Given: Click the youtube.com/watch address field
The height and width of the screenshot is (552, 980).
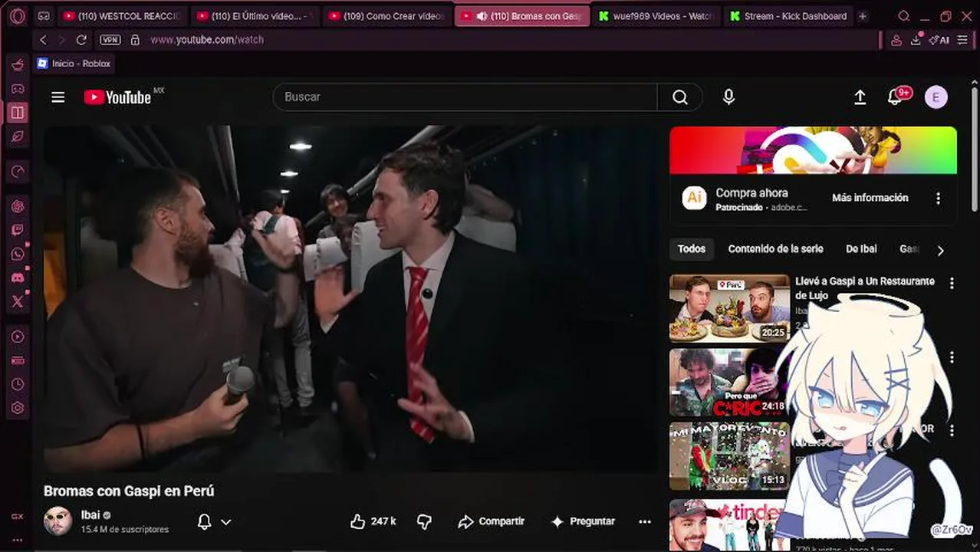Looking at the screenshot, I should 207,40.
